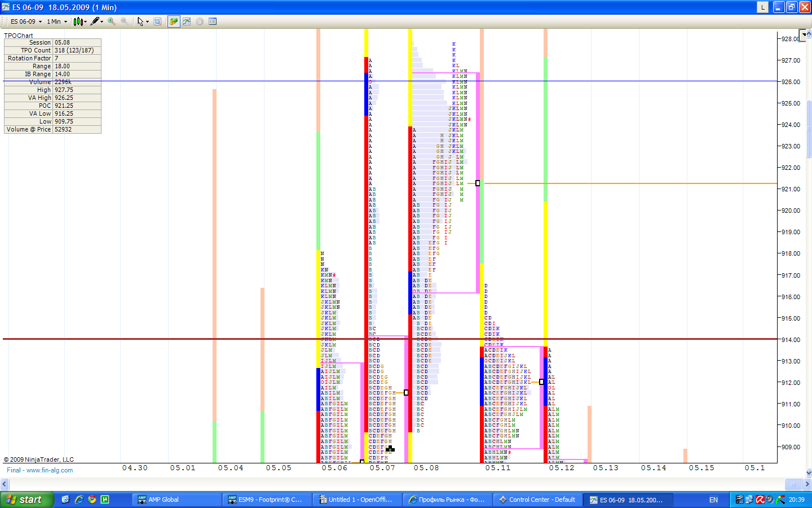Click the zoom in magnifier icon
Viewport: 812px width, 508px height.
[112, 21]
